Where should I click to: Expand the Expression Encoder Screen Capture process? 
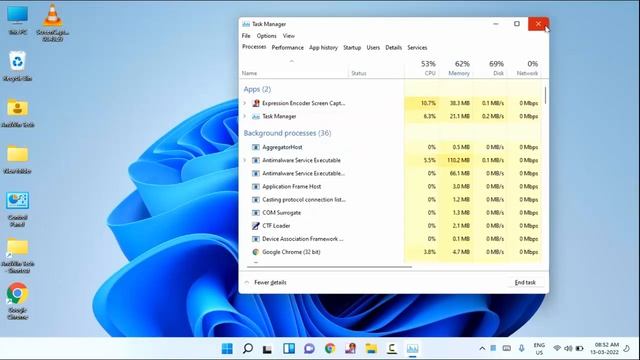pos(245,103)
